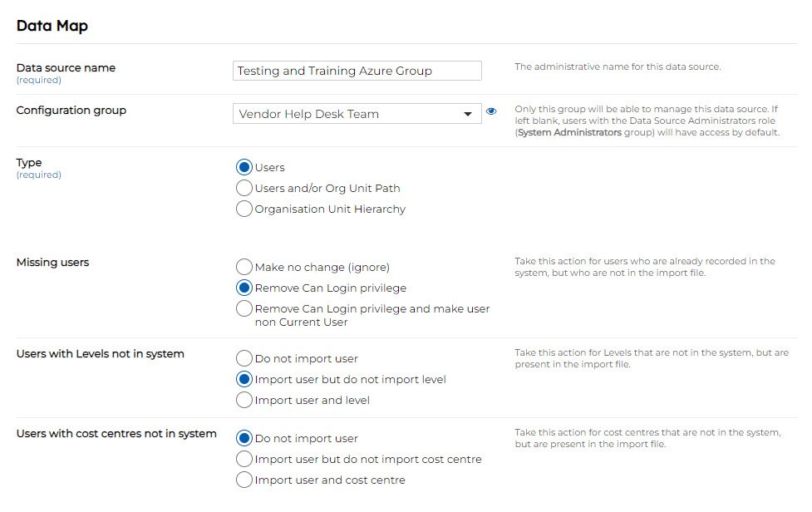Choose Import user and level option
The image size is (812, 512).
244,400
